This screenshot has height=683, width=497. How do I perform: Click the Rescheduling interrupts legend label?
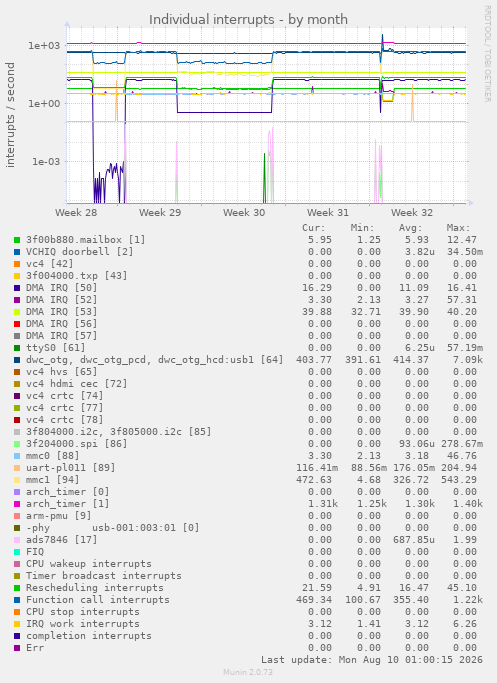[x=95, y=588]
